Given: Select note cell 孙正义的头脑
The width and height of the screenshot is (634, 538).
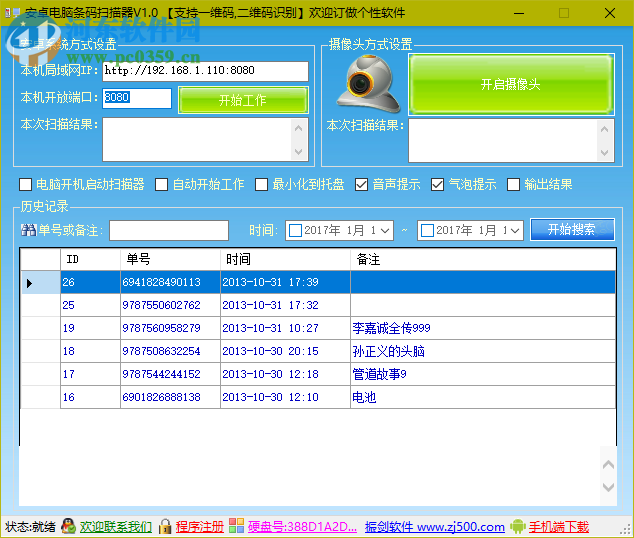Looking at the screenshot, I should pos(483,351).
